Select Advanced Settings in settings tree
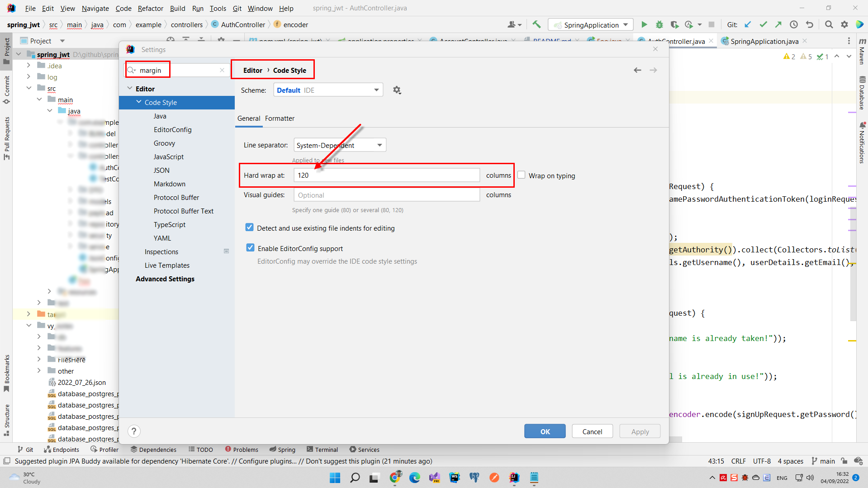Image resolution: width=868 pixels, height=488 pixels. click(x=165, y=279)
